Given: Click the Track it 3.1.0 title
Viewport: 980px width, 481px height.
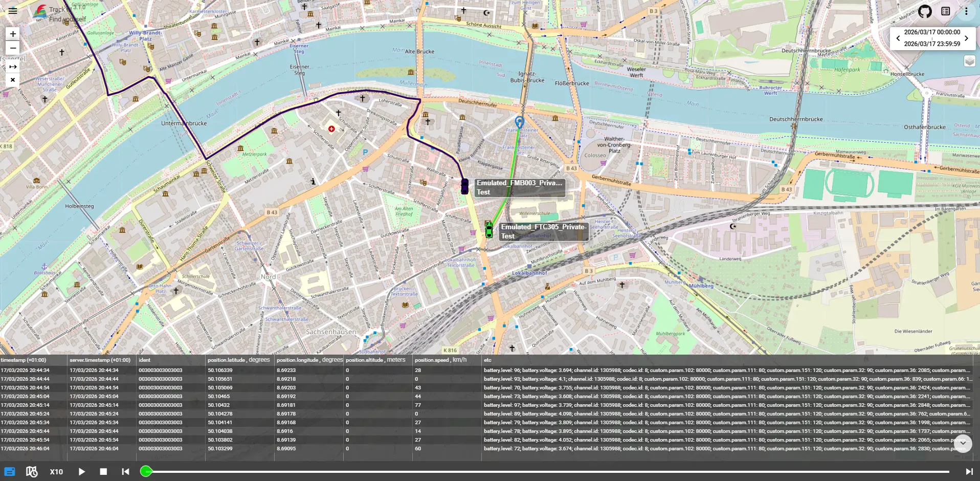Looking at the screenshot, I should tap(67, 8).
